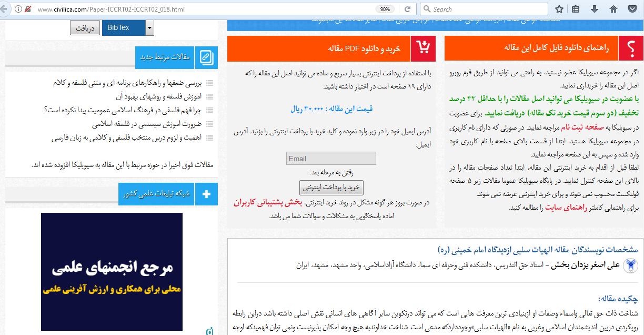Screen dimensions: 644x335
Task: Click the Email input field
Action: click(x=331, y=159)
